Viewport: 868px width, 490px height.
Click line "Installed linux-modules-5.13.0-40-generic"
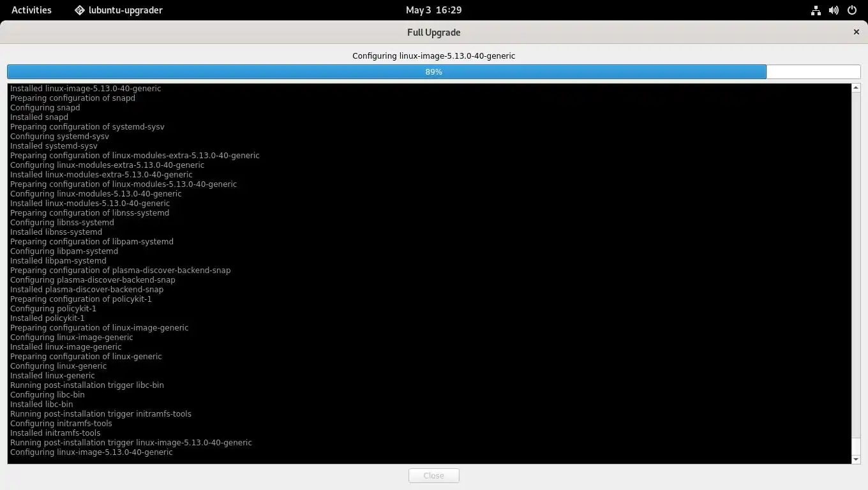(x=90, y=204)
